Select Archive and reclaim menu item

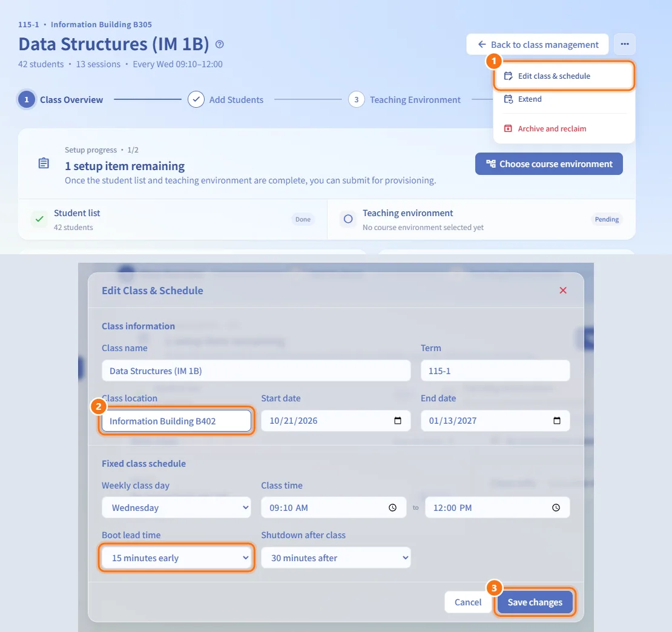pos(564,128)
